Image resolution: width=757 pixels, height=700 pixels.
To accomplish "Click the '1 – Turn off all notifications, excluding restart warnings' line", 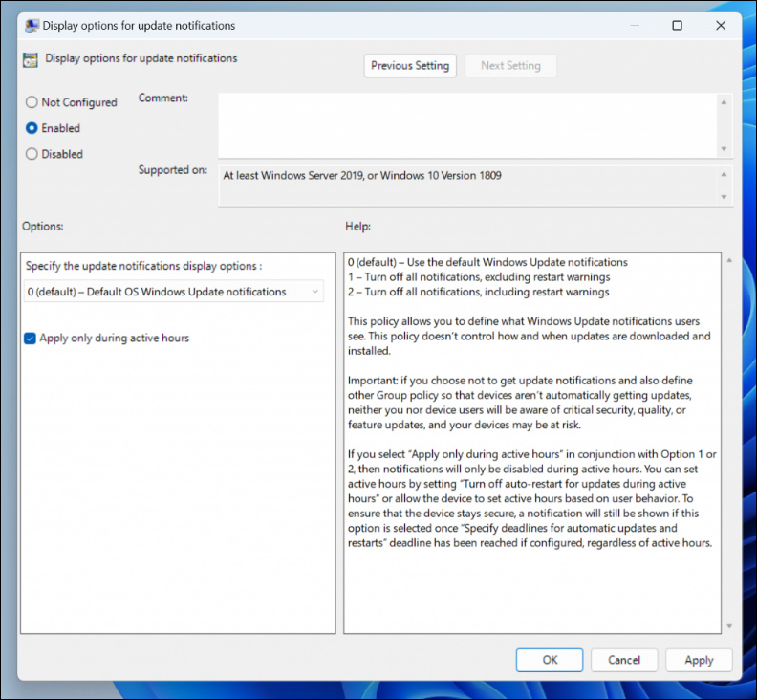I will 479,277.
